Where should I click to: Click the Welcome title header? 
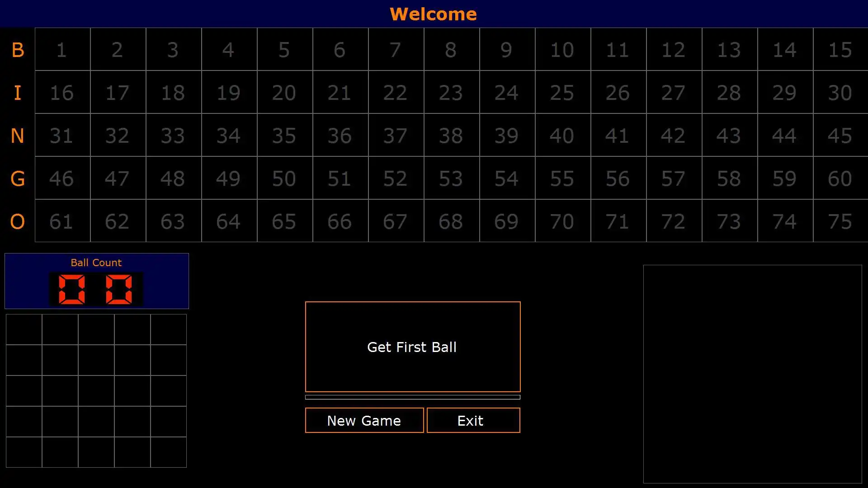[434, 14]
